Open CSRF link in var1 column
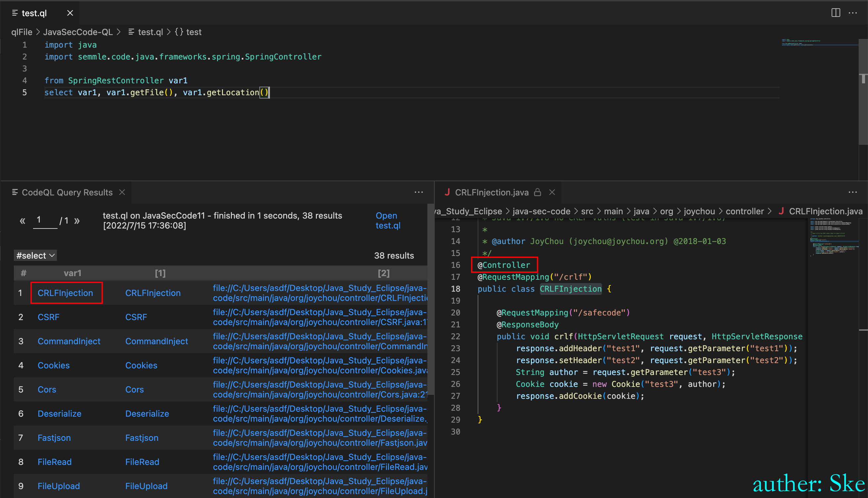Viewport: 868px width, 498px height. click(48, 317)
